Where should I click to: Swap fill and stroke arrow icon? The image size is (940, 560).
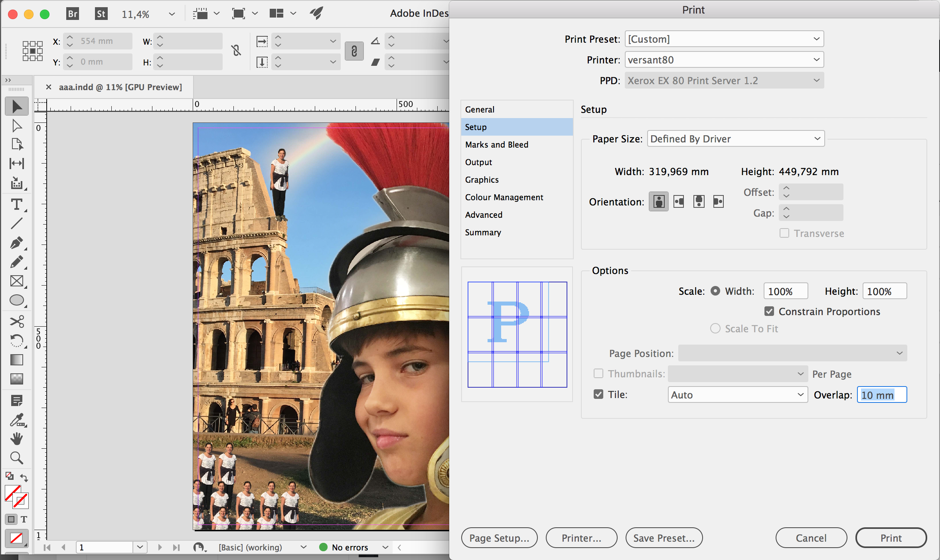(24, 477)
